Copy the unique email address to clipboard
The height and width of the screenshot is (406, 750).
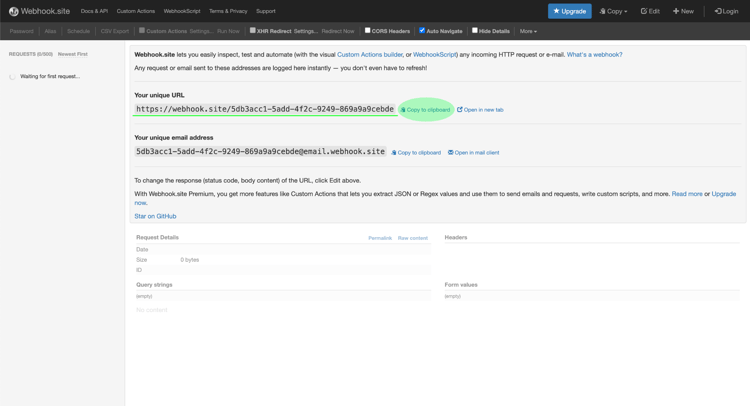click(416, 153)
